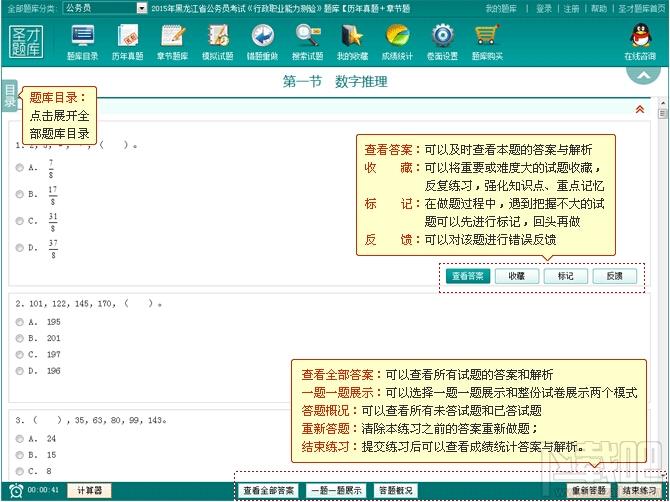Image resolution: width=670 pixels, height=502 pixels.
Task: Select option B 201 for question 2
Action: pyautogui.click(x=20, y=338)
